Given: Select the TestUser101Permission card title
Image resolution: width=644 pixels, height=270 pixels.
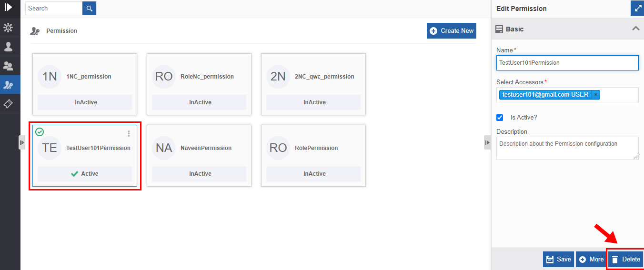Looking at the screenshot, I should click(98, 148).
